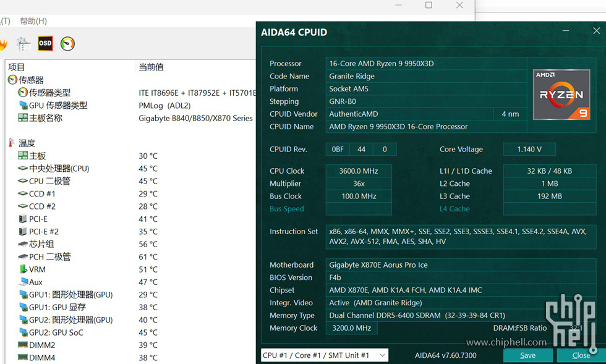Click the Multiplier value 36x
Screen dimensions: 606x364
(359, 184)
